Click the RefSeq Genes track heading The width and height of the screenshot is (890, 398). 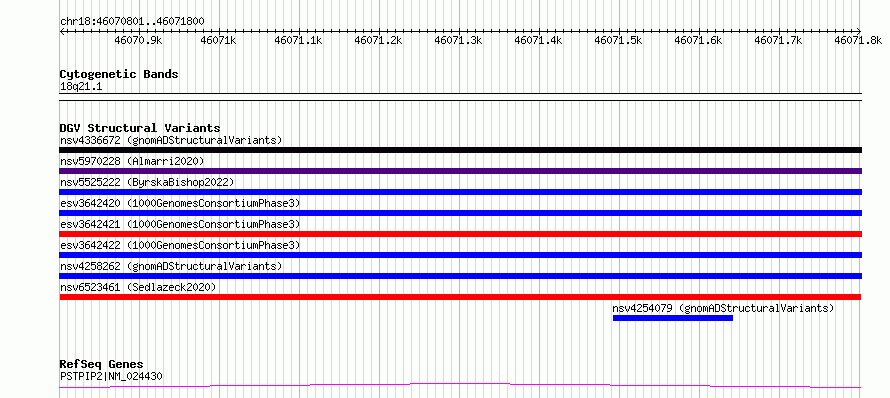pyautogui.click(x=101, y=364)
